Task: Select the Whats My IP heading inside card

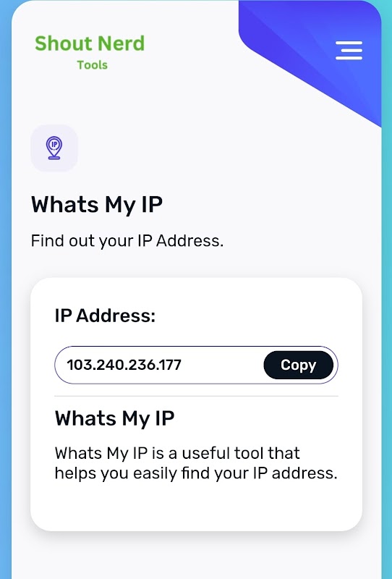Action: click(114, 418)
